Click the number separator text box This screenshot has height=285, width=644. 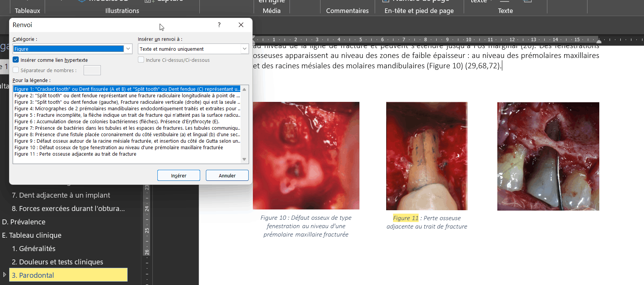92,70
